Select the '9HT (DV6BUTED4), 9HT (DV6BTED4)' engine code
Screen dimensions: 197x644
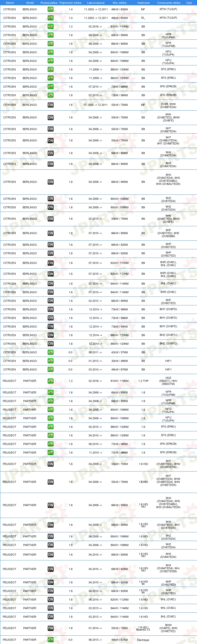(168, 140)
